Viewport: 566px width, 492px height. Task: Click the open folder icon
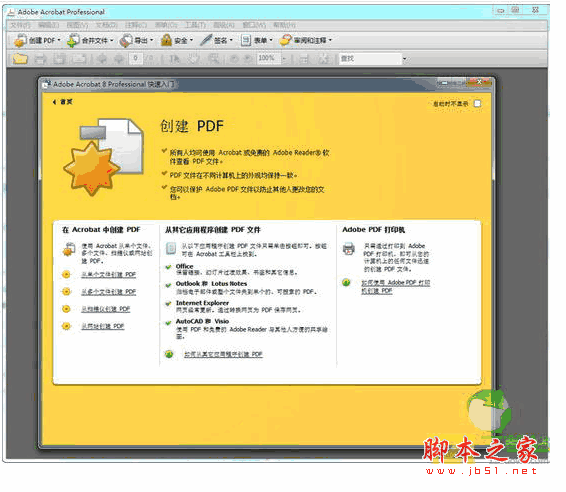(20, 58)
